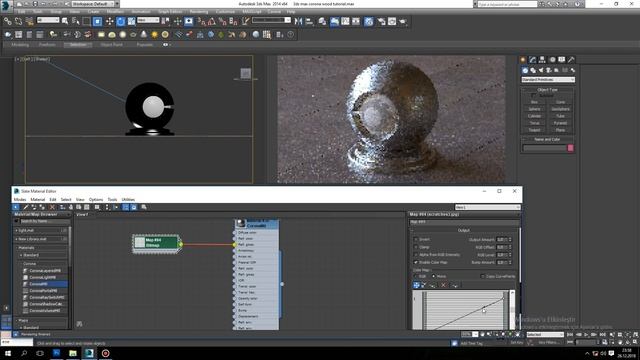Click the Pyramid primitive button

click(560, 123)
